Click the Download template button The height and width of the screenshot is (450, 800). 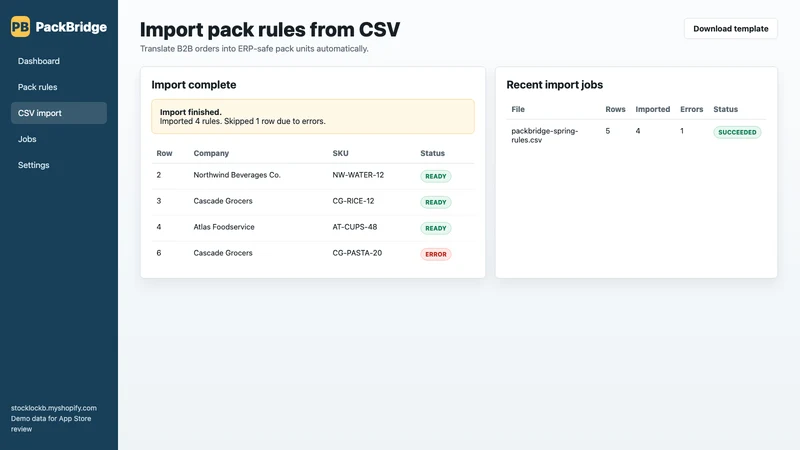tap(731, 29)
